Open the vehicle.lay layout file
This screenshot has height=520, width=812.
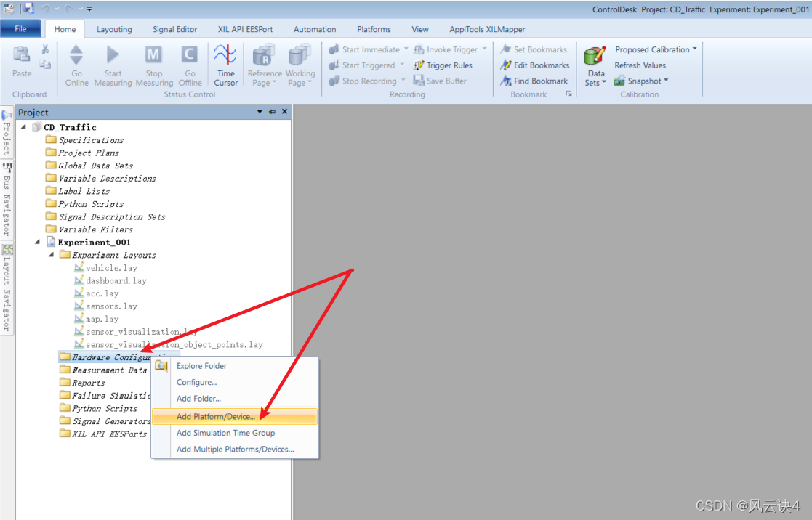point(110,268)
